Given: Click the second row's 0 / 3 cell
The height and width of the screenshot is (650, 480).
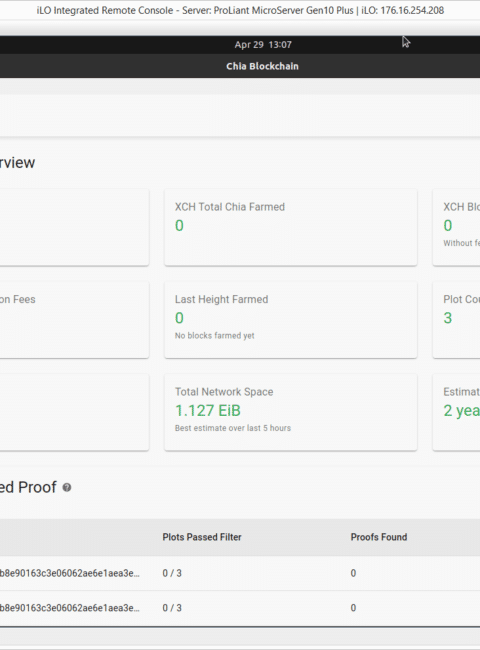Looking at the screenshot, I should tap(172, 608).
